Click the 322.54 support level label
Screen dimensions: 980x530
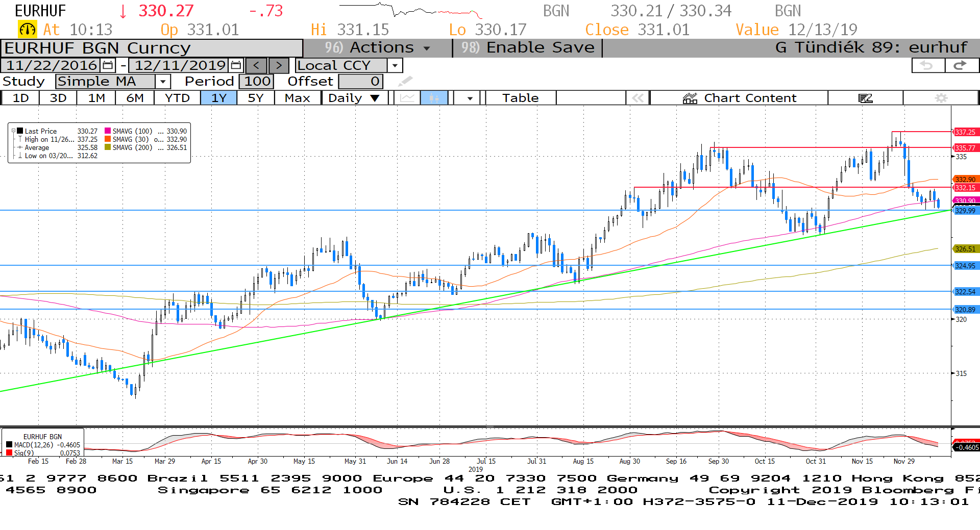(965, 292)
